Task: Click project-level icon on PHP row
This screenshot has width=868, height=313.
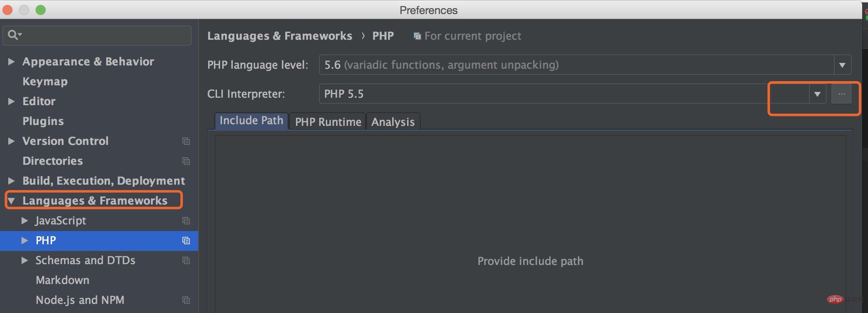Action: pyautogui.click(x=186, y=241)
